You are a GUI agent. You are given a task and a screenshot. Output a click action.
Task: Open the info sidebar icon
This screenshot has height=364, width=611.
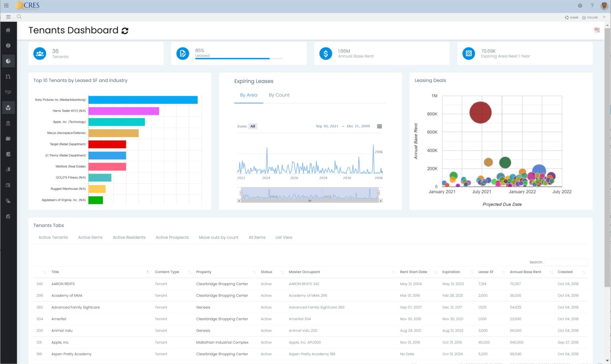(x=8, y=46)
